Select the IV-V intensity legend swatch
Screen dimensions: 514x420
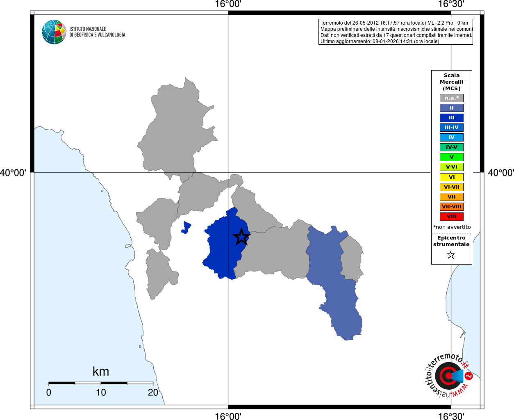451,147
